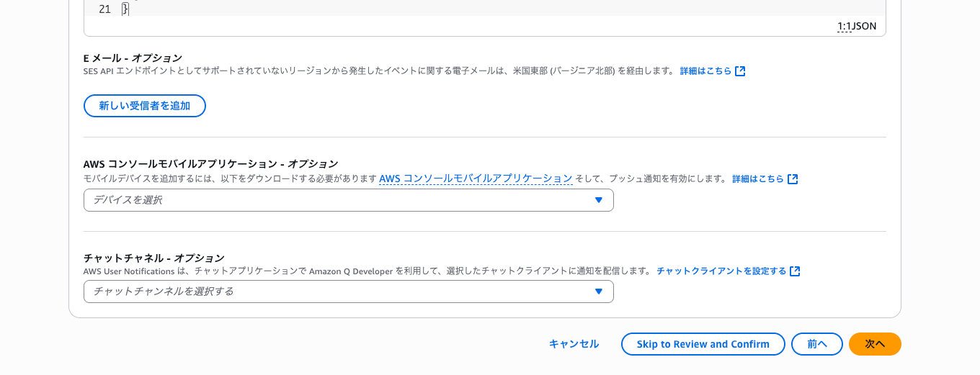Viewport: 980px width, 375px height.
Task: Click the 1:1 cursor position indicator
Action: click(844, 26)
